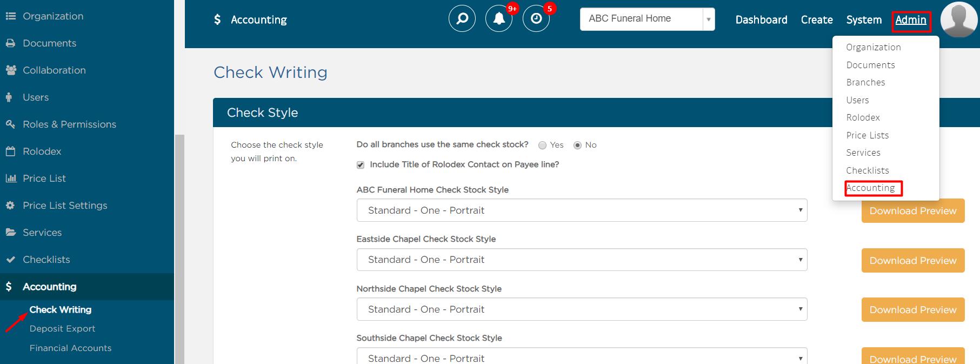The width and height of the screenshot is (980, 364).
Task: Open Eastside Chapel Check Stock Style dropdown
Action: tap(582, 260)
